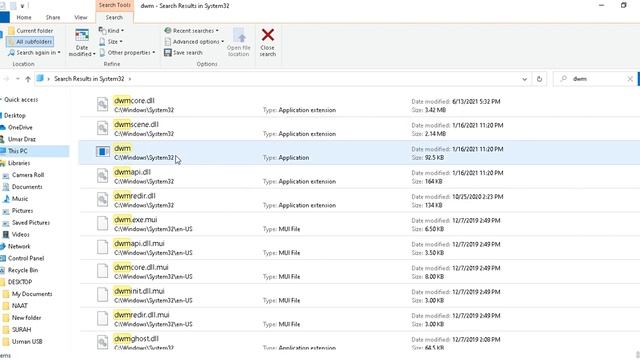
Task: Open Network in navigation pane
Action: (x=19, y=246)
